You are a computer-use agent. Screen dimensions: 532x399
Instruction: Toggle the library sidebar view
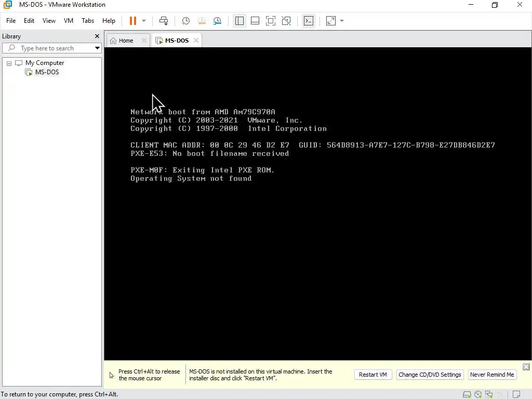tap(239, 21)
